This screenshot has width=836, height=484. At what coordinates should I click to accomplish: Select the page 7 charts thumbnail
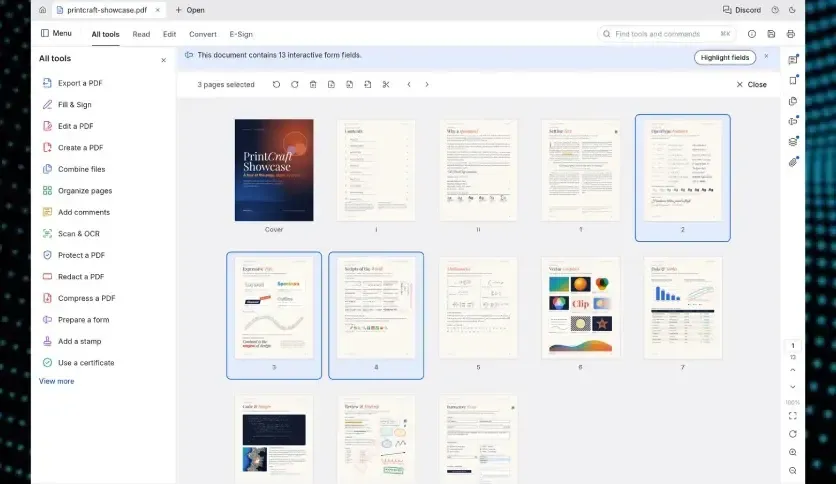[x=682, y=308]
